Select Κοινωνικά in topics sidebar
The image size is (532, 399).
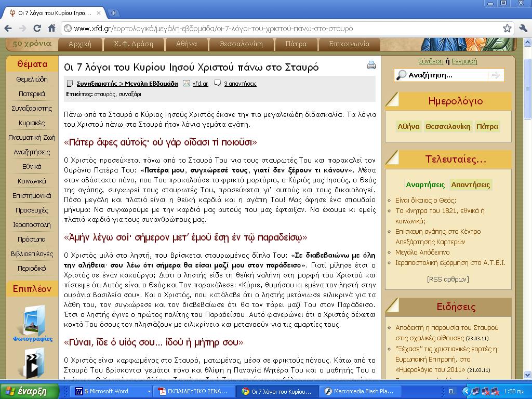pos(32,181)
